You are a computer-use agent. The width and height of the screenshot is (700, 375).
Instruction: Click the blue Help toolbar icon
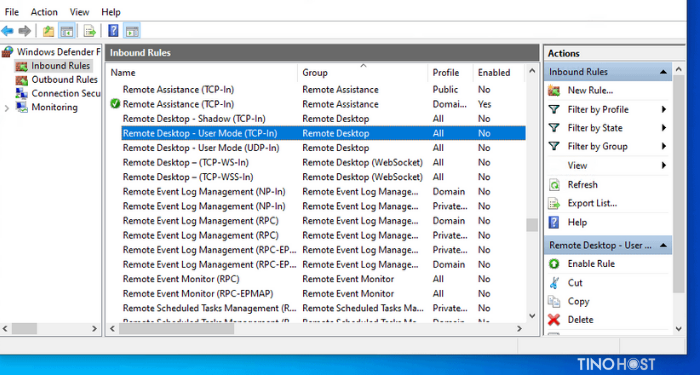tap(113, 31)
